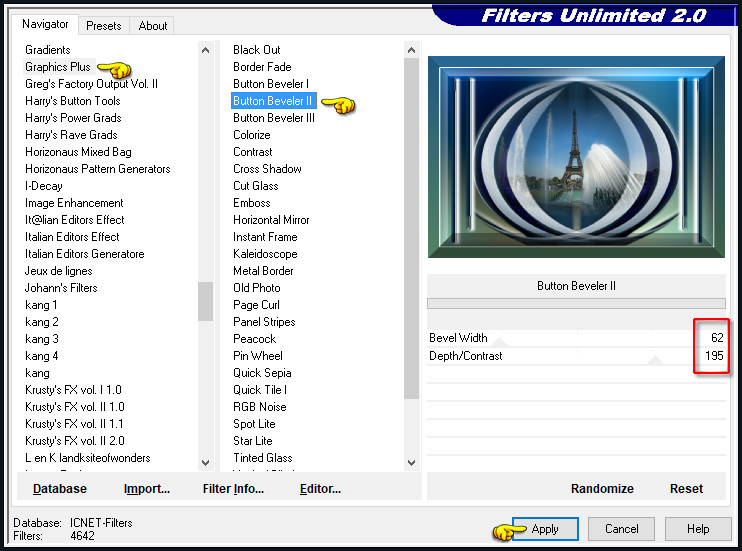Click the down arrow of category list scrollbar
Viewport: 742px width, 551px height.
click(x=205, y=462)
